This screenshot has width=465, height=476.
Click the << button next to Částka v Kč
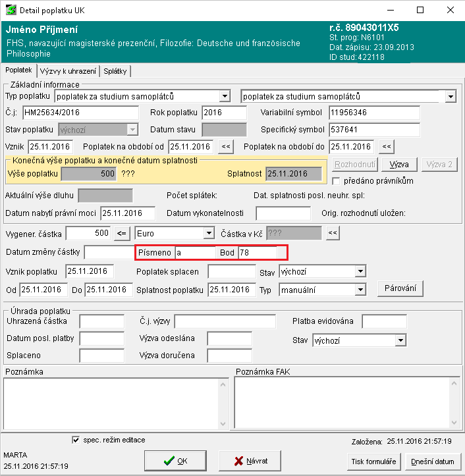[333, 233]
